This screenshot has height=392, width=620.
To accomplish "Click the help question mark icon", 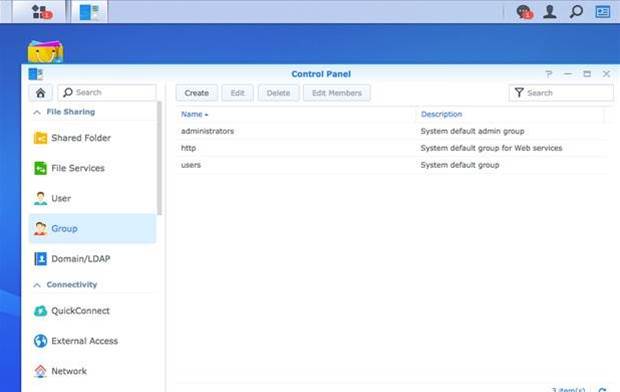I will click(x=548, y=74).
